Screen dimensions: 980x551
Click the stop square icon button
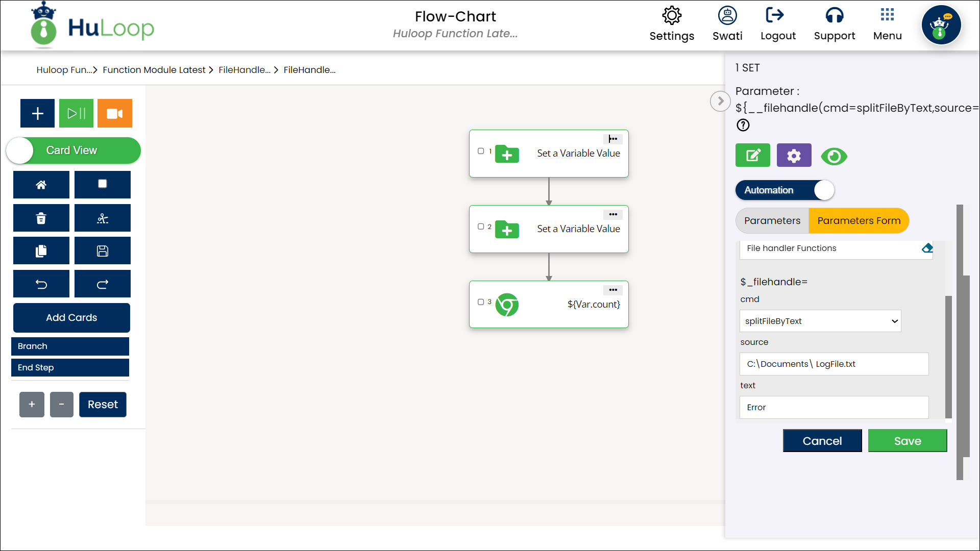(103, 185)
